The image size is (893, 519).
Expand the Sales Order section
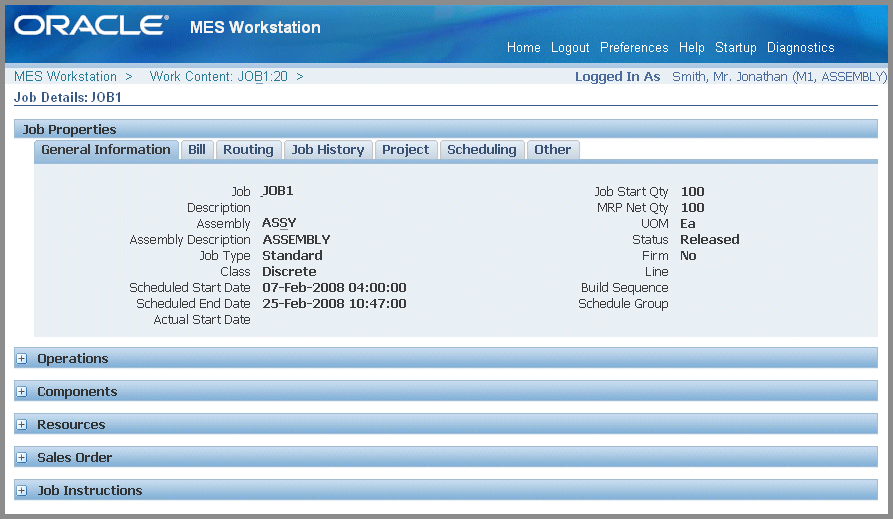(22, 458)
